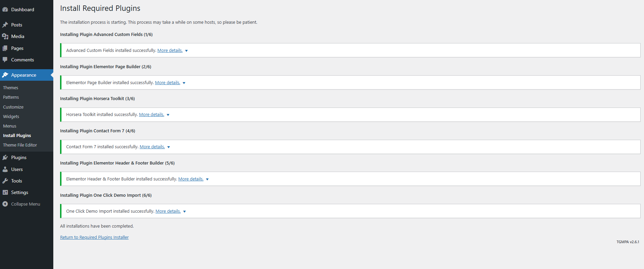
Task: Expand Contact Form 7 details arrow
Action: (x=169, y=147)
